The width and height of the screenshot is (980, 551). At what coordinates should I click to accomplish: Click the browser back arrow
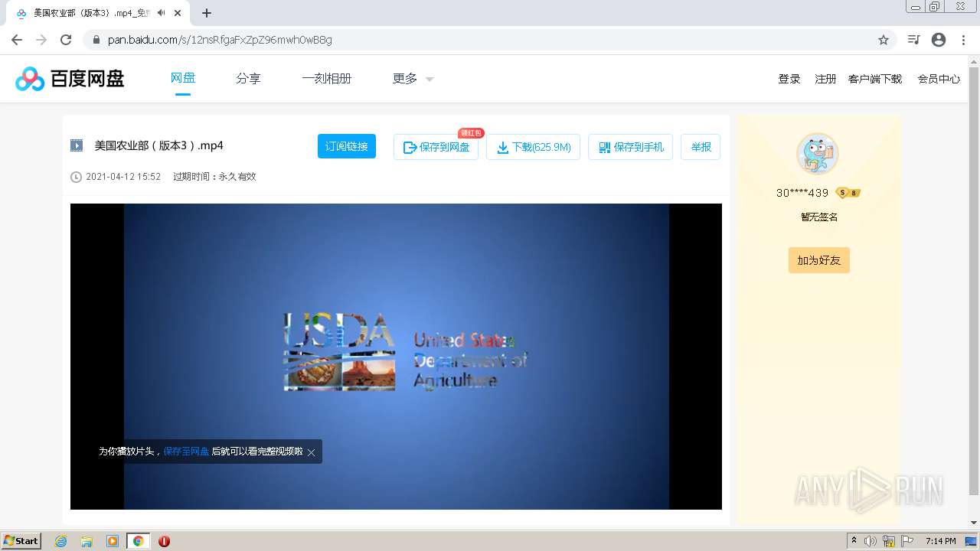pos(17,40)
